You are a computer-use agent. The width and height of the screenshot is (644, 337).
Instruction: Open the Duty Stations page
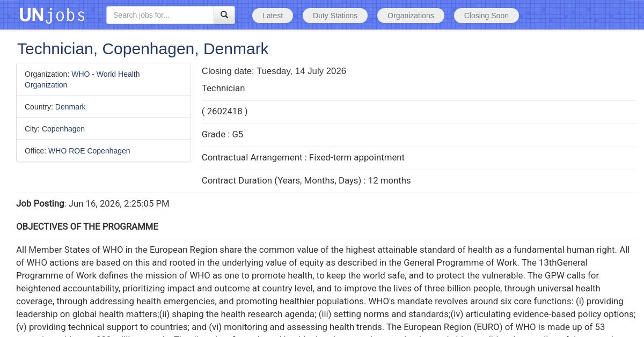click(x=335, y=16)
